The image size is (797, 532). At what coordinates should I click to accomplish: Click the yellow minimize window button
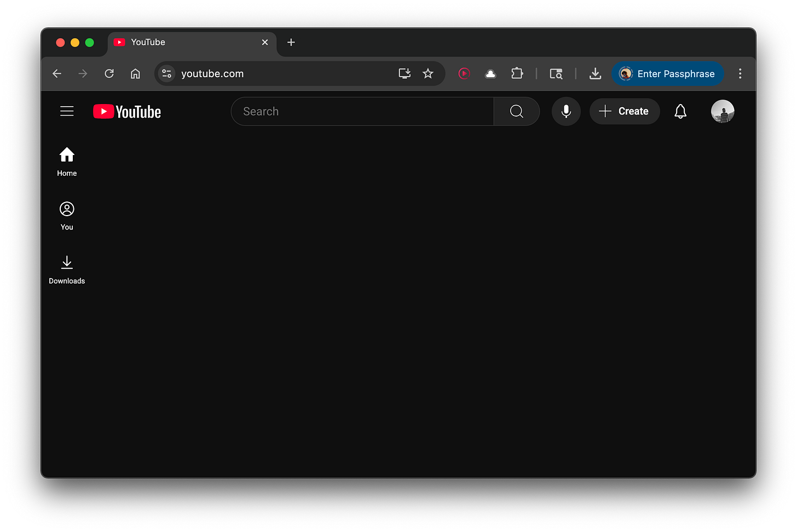(75, 42)
